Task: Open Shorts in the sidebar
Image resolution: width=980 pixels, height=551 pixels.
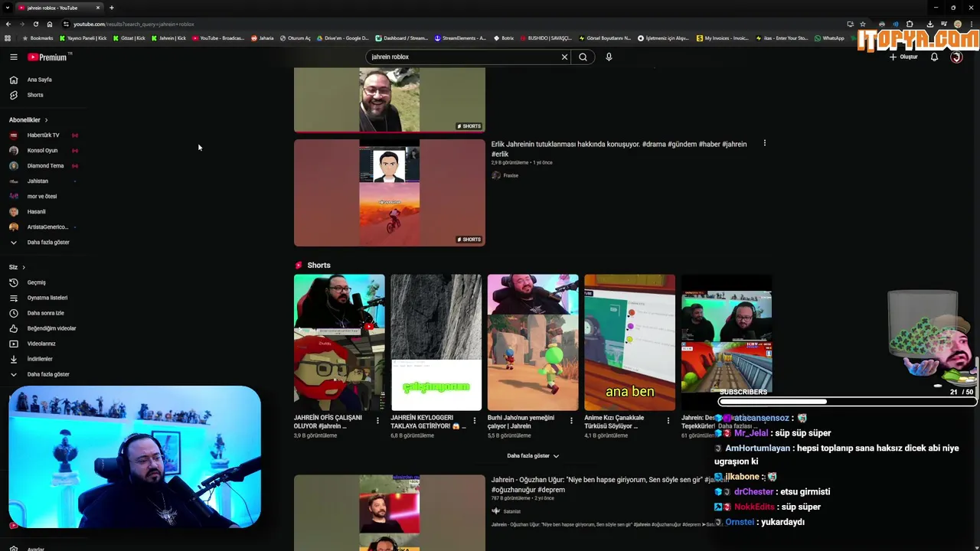Action: (x=35, y=95)
